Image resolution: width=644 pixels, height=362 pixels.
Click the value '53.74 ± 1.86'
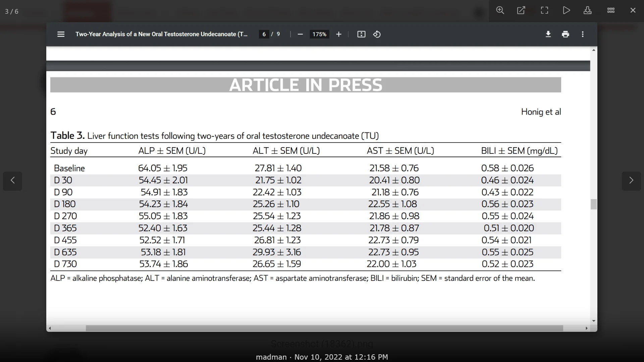[x=164, y=264]
